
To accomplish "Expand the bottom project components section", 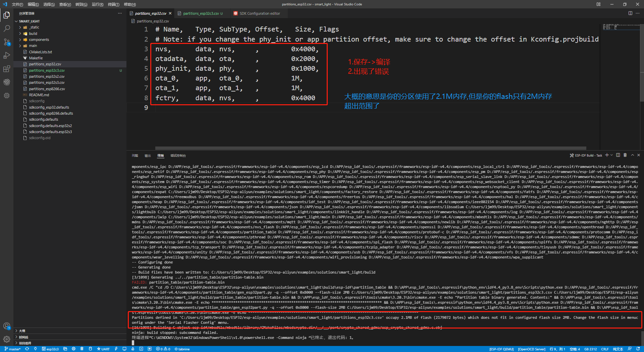I will point(25,343).
